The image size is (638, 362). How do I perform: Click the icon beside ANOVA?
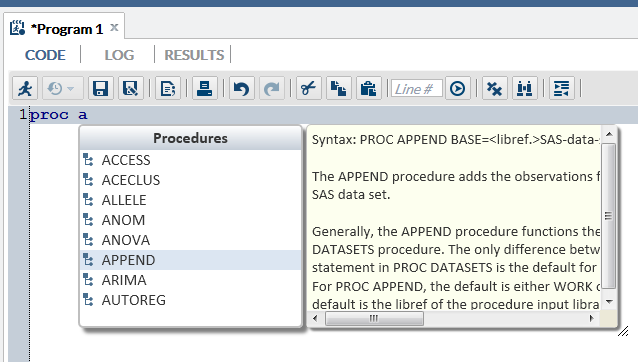pos(88,240)
